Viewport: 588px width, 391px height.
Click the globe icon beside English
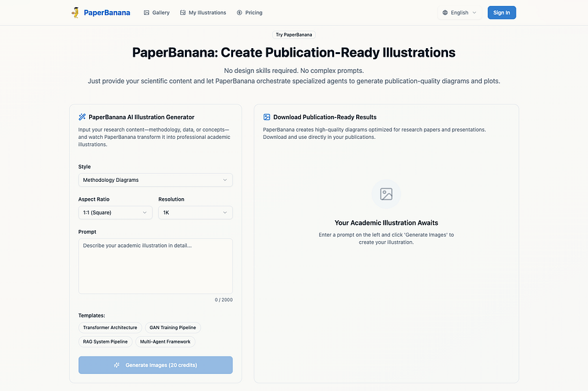pyautogui.click(x=445, y=12)
